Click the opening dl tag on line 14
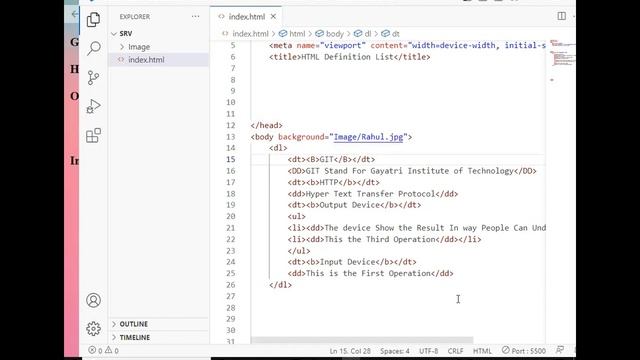Screen dimensions: 640x360 pos(278,148)
